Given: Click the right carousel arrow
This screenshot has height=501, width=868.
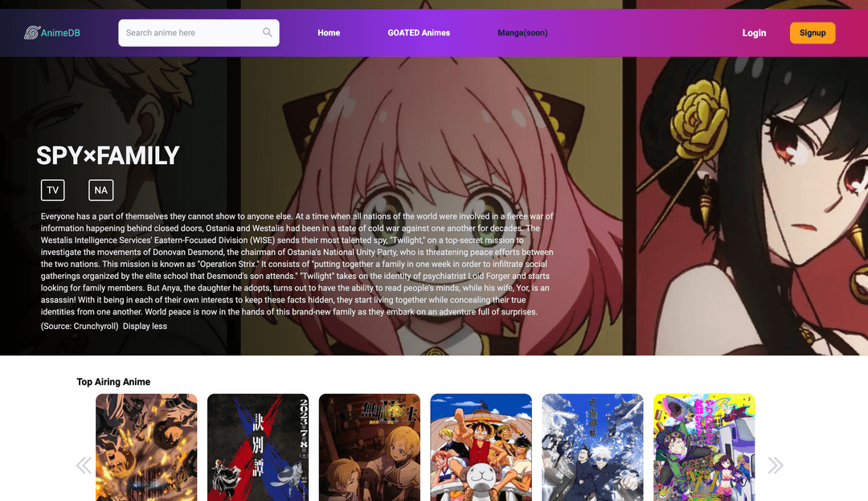Looking at the screenshot, I should pyautogui.click(x=774, y=465).
